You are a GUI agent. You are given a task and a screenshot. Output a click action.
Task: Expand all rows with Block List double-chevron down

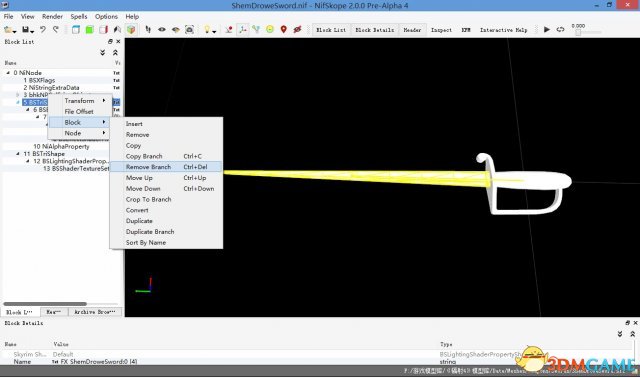(102, 53)
